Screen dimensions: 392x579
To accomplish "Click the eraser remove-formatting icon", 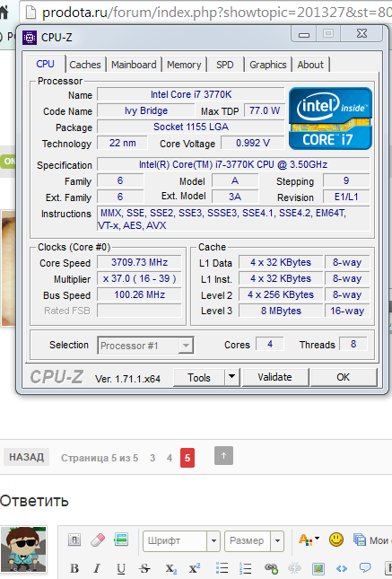I will point(98,540).
